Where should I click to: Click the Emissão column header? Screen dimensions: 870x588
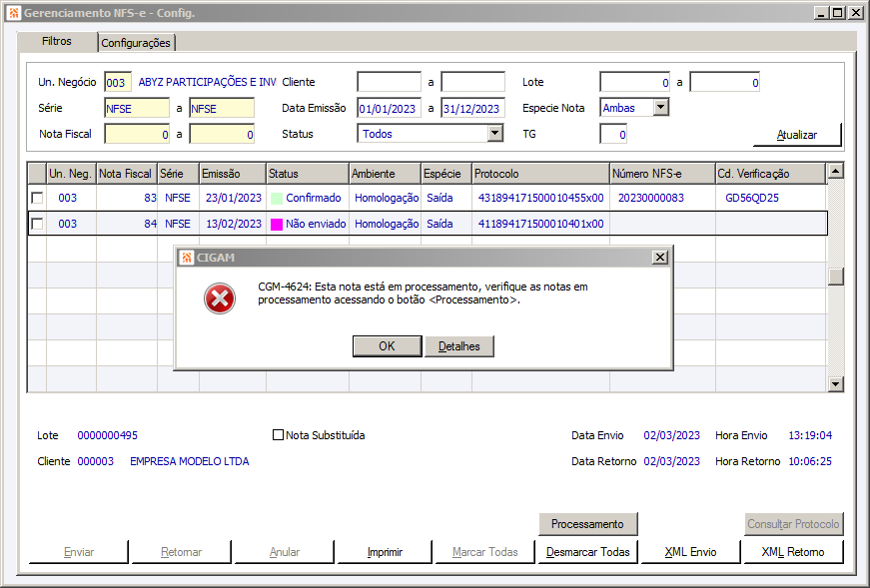click(233, 174)
